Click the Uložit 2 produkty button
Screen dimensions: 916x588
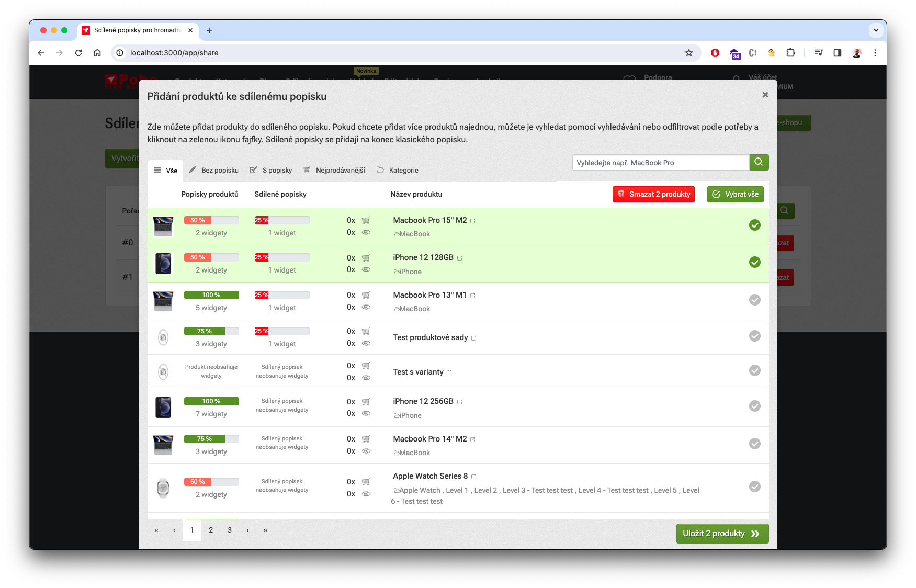coord(722,534)
